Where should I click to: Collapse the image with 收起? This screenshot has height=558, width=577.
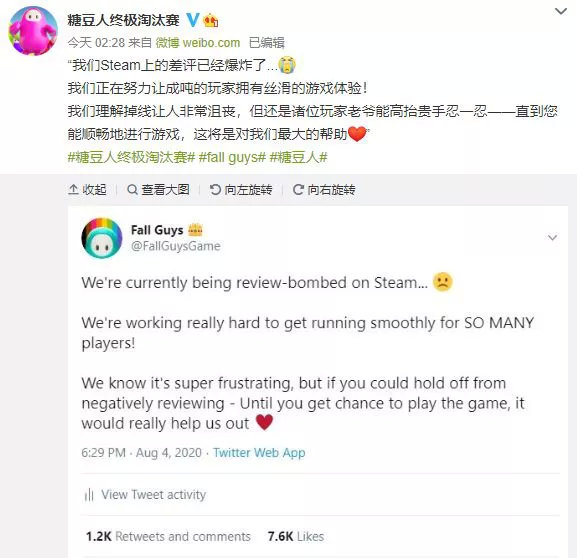click(x=88, y=190)
